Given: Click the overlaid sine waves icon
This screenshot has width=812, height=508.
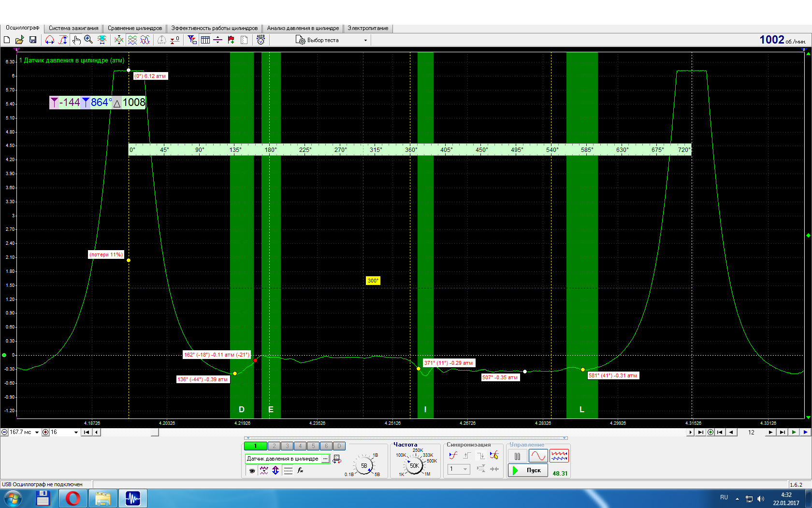Looking at the screenshot, I should (145, 40).
